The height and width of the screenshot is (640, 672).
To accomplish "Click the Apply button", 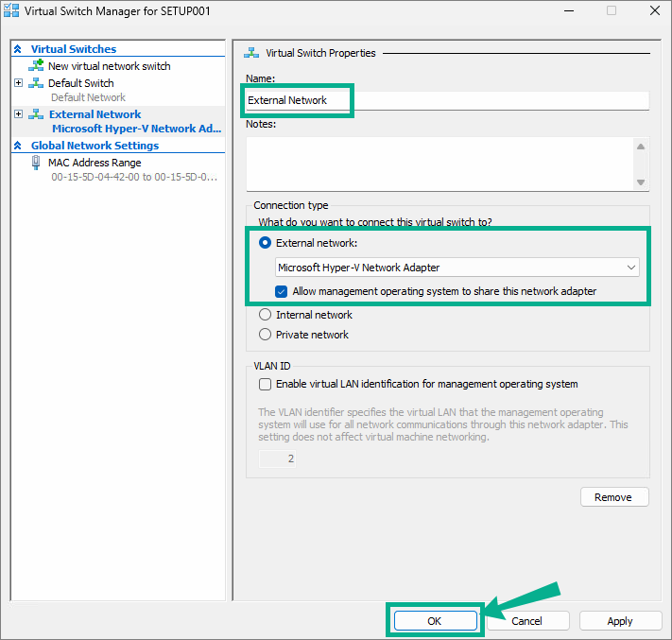I will click(620, 621).
